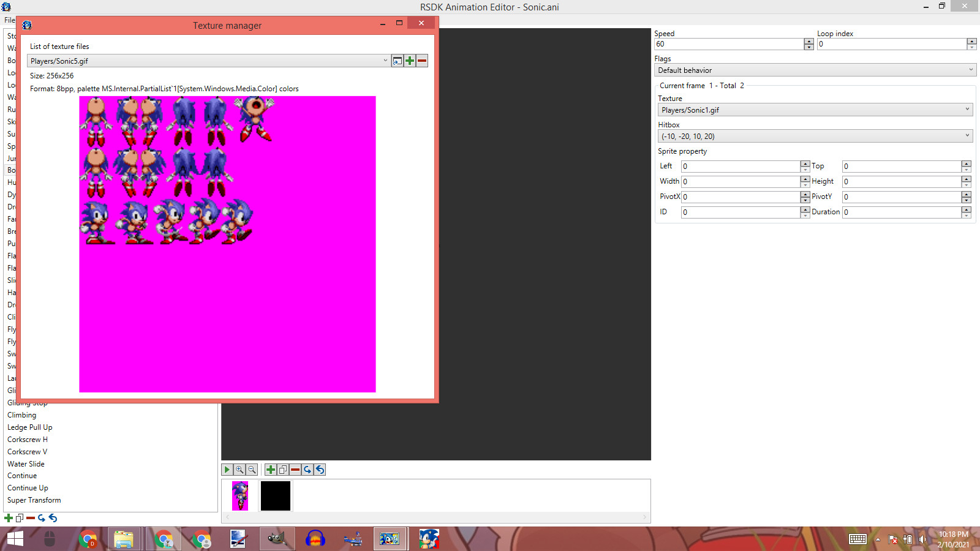Open the Sonic app icon on the taskbar
The height and width of the screenshot is (551, 980).
tap(429, 539)
